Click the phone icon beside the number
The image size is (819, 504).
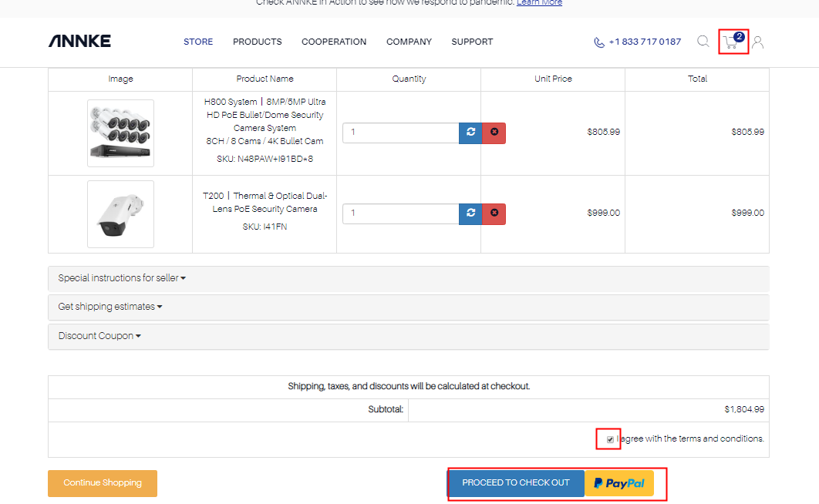pyautogui.click(x=599, y=42)
